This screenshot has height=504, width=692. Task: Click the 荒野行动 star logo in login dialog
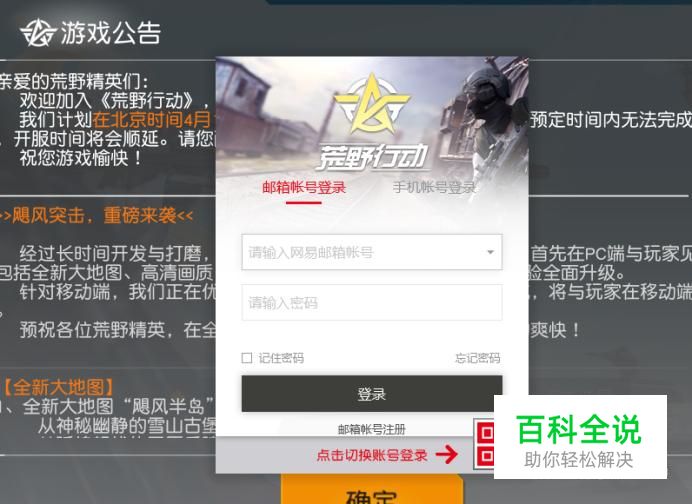tap(372, 104)
